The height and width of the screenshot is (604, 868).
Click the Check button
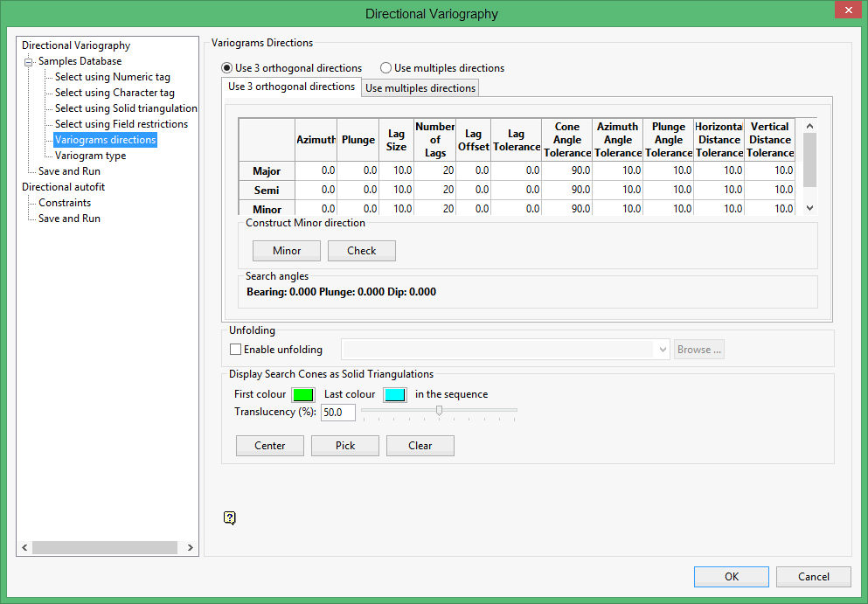361,251
